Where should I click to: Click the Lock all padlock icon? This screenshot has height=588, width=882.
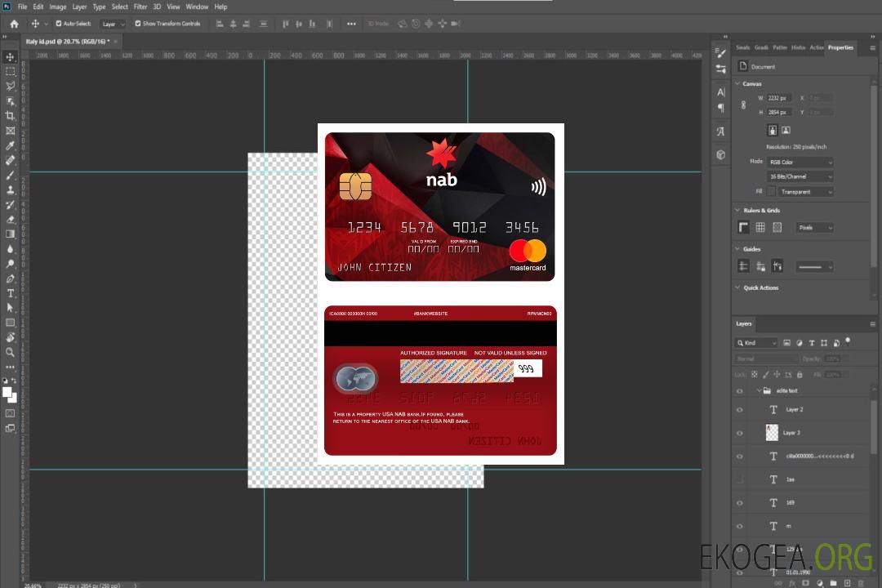tap(800, 374)
